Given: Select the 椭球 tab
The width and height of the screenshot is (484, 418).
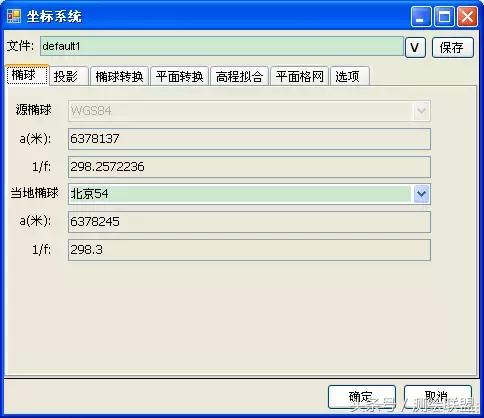Looking at the screenshot, I should pyautogui.click(x=27, y=75).
